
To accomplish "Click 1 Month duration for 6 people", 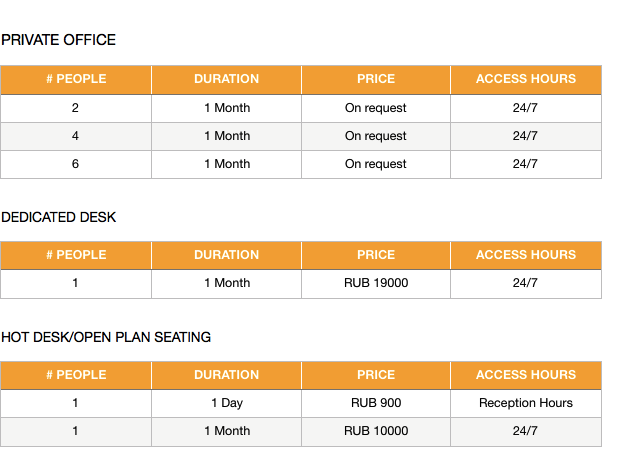I will coord(226,164).
